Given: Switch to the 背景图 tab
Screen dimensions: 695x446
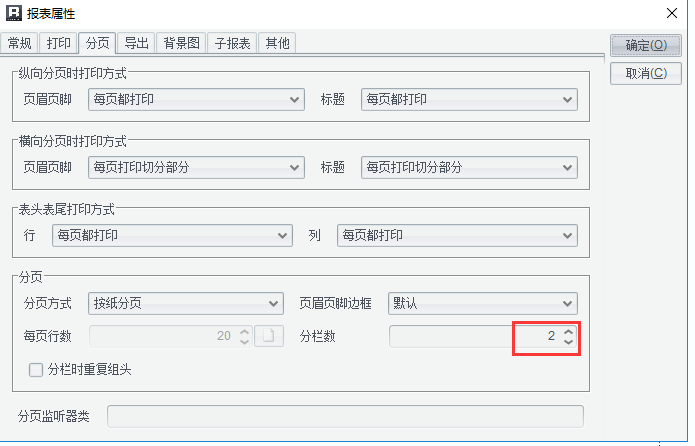Looking at the screenshot, I should [181, 43].
